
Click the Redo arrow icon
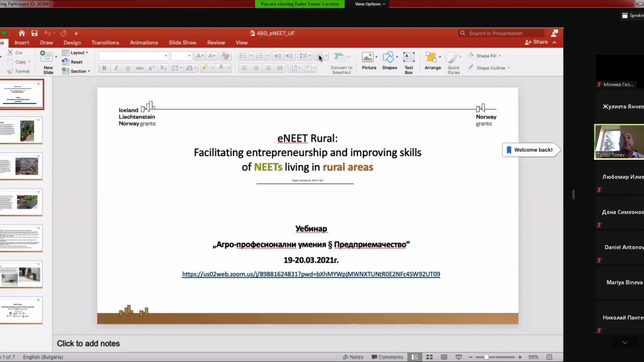coord(63,33)
